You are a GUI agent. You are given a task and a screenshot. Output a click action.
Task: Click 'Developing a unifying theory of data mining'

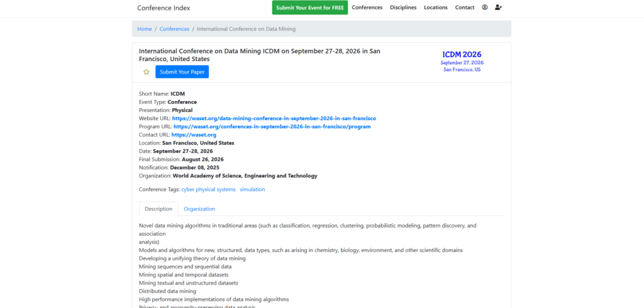(x=192, y=258)
